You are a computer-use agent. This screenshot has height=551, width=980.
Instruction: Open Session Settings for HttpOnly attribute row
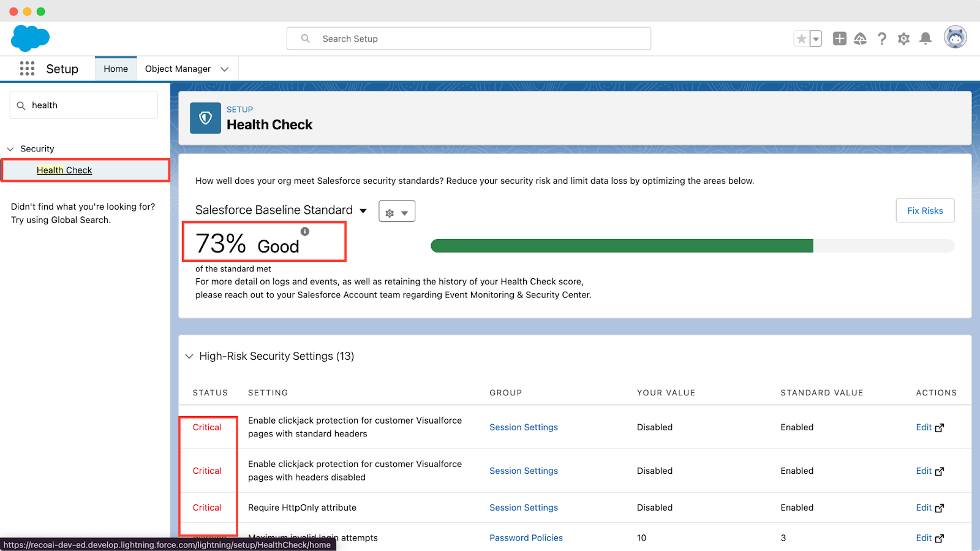point(524,507)
